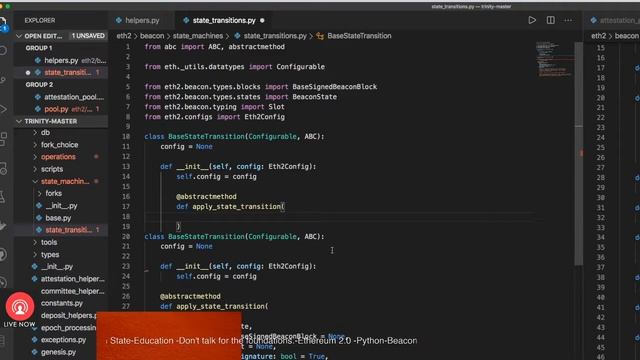
Task: Click state_machines in the breadcrumb path
Action: click(198, 36)
